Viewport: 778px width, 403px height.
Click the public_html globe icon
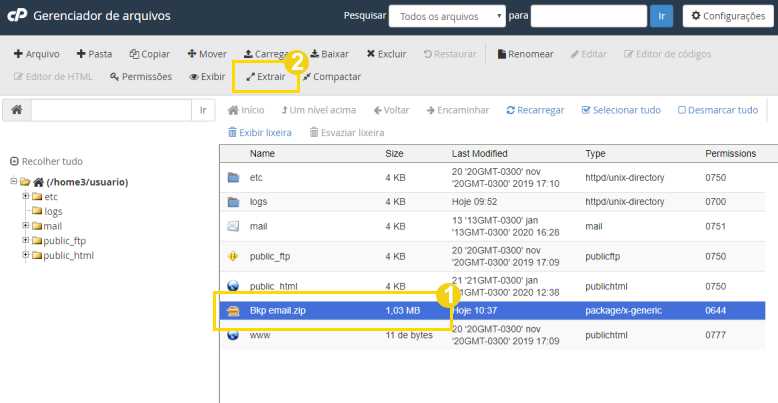point(233,286)
